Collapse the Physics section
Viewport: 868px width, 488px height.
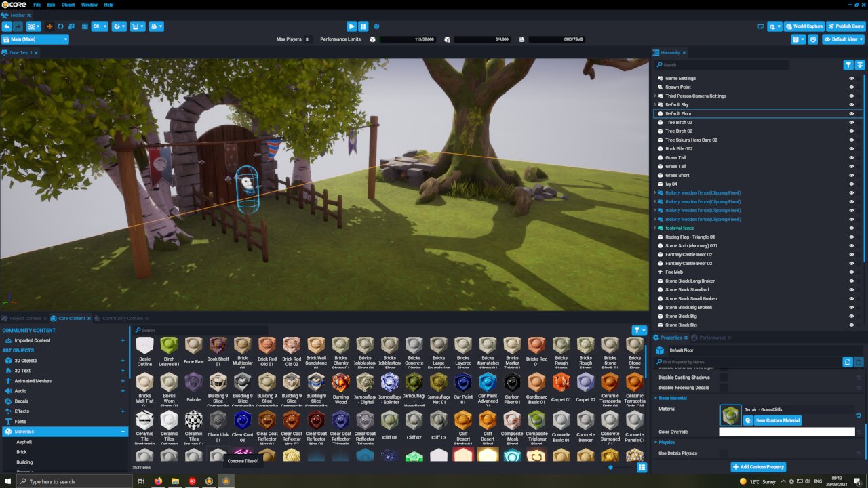coord(656,442)
